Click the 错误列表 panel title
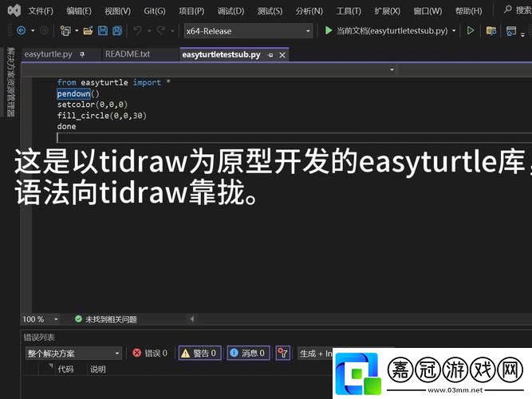The width and height of the screenshot is (532, 399). click(38, 338)
